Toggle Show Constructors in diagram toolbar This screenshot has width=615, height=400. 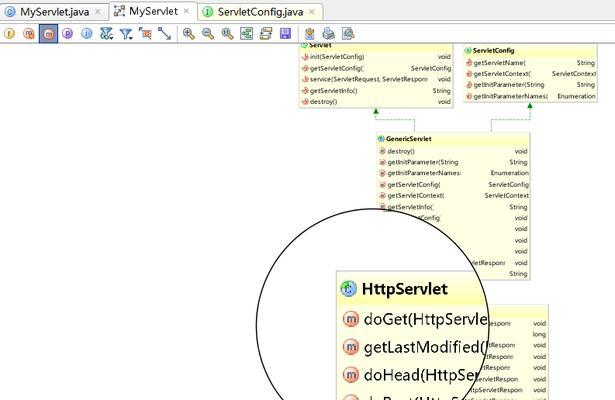[x=29, y=34]
